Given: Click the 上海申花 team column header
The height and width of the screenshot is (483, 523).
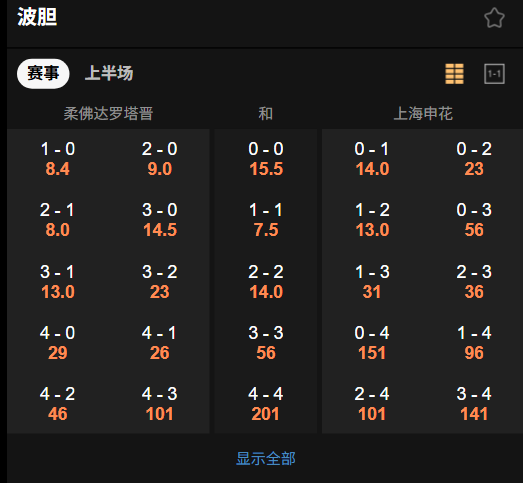Looking at the screenshot, I should (x=423, y=114).
